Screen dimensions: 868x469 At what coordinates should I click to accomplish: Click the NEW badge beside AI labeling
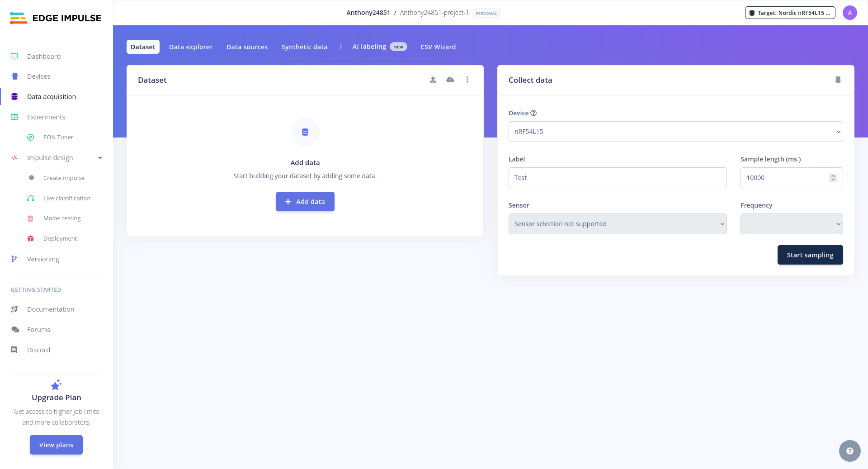coord(398,47)
